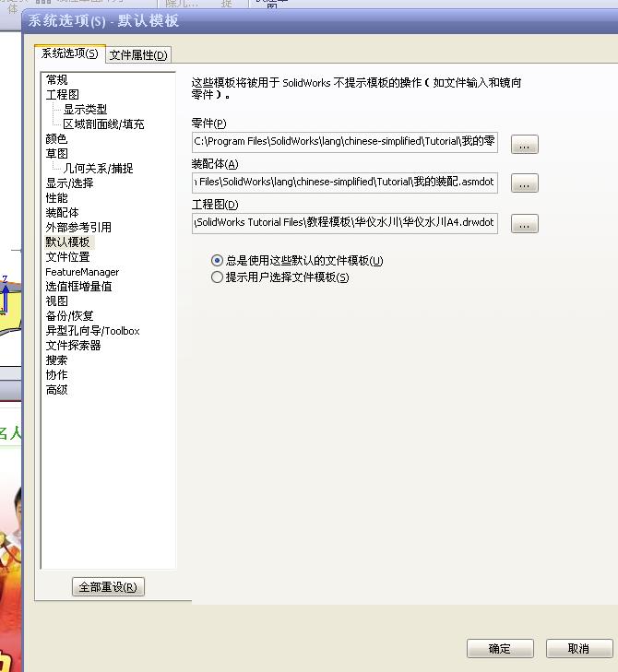Image resolution: width=618 pixels, height=672 pixels.
Task: Open the 文件属性(D) tab
Action: [138, 55]
